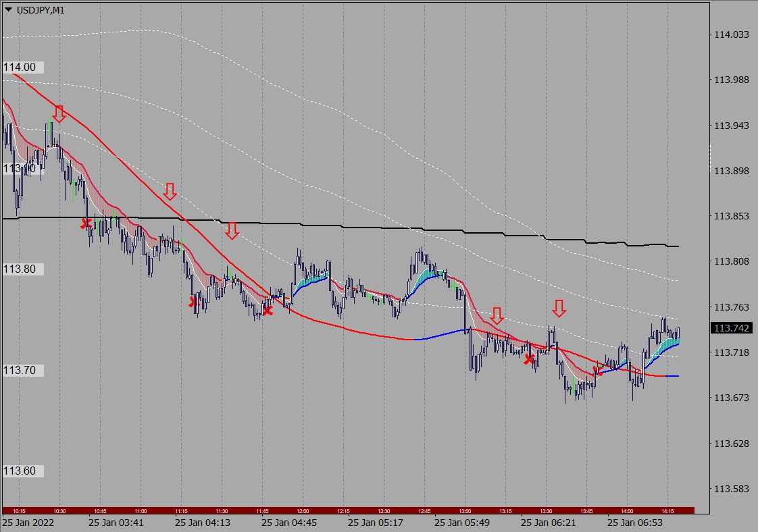Select the red X marker on the black line
The width and height of the screenshot is (758, 532).
86,223
